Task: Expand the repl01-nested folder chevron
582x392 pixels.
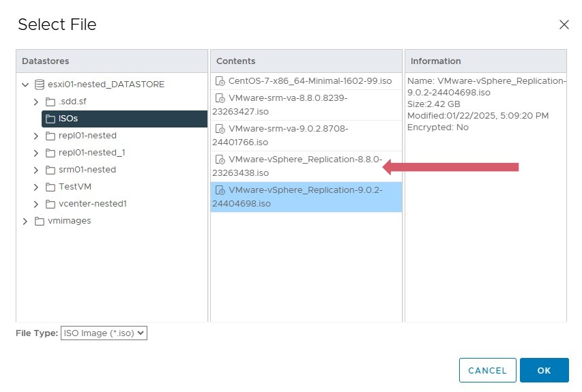Action: (36, 136)
